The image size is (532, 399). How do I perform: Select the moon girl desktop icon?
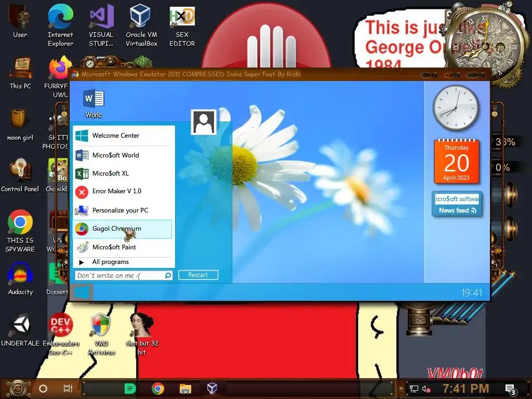20,124
